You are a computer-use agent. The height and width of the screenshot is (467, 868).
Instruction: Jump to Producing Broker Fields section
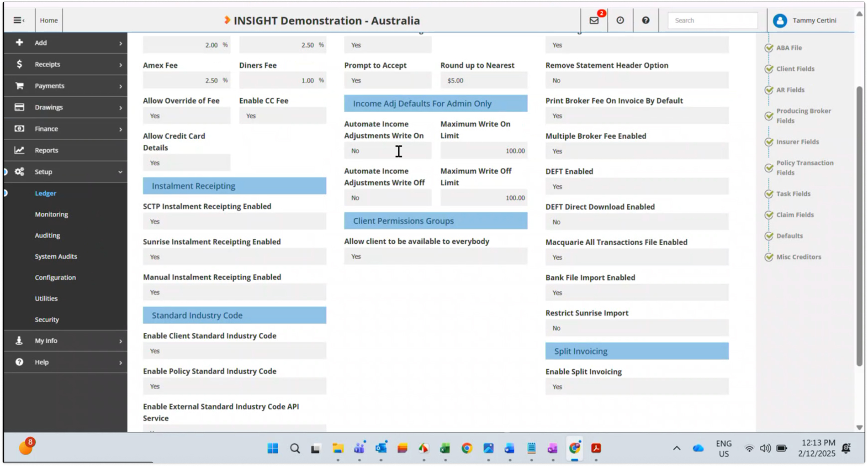(x=804, y=115)
